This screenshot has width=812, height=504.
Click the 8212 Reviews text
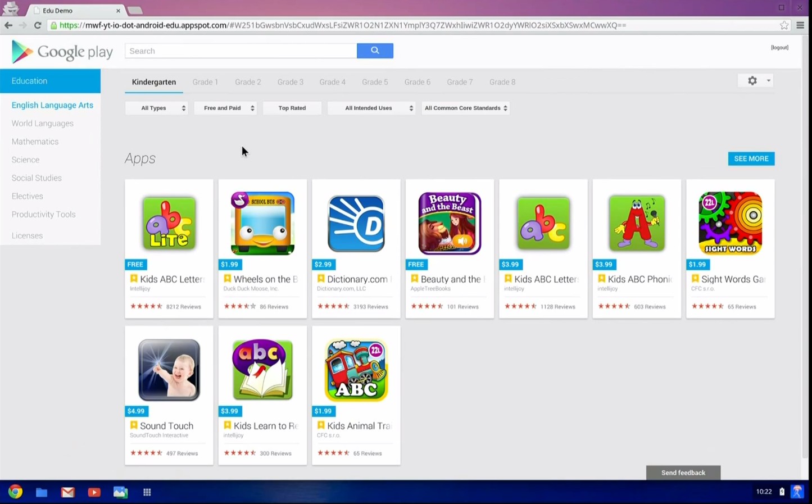point(184,307)
